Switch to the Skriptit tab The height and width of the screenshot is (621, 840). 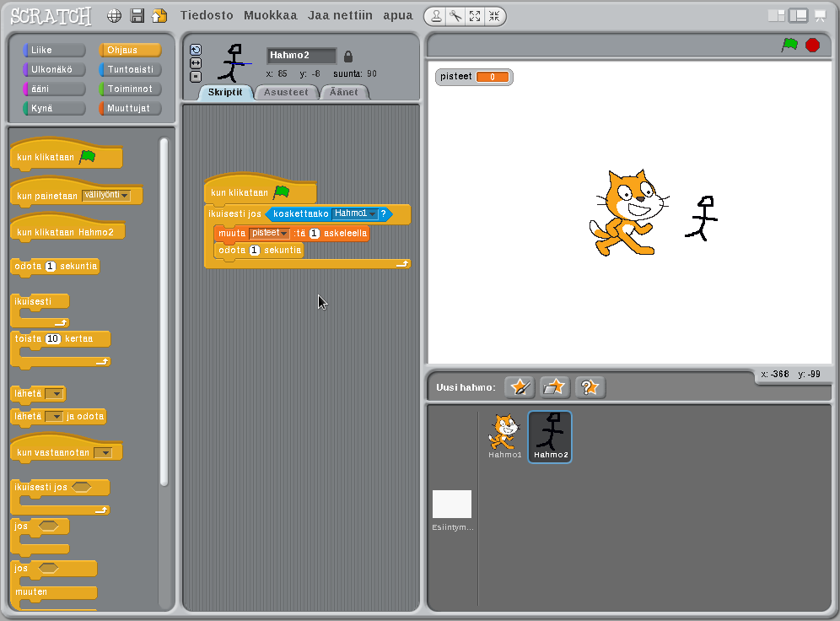point(225,92)
